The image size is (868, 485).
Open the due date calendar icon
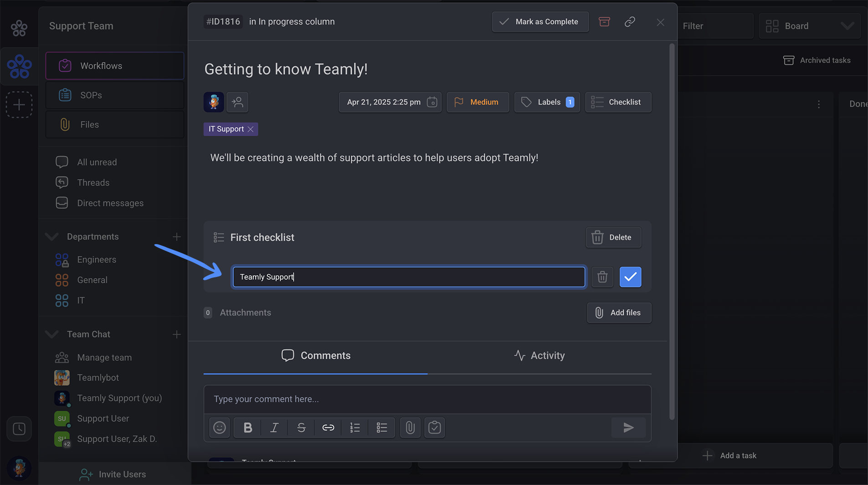coord(432,102)
